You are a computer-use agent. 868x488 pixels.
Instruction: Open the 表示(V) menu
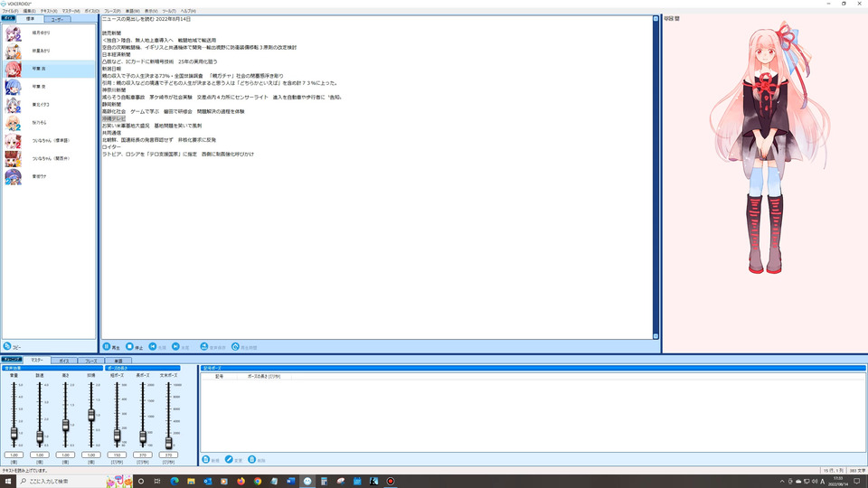[x=151, y=11]
